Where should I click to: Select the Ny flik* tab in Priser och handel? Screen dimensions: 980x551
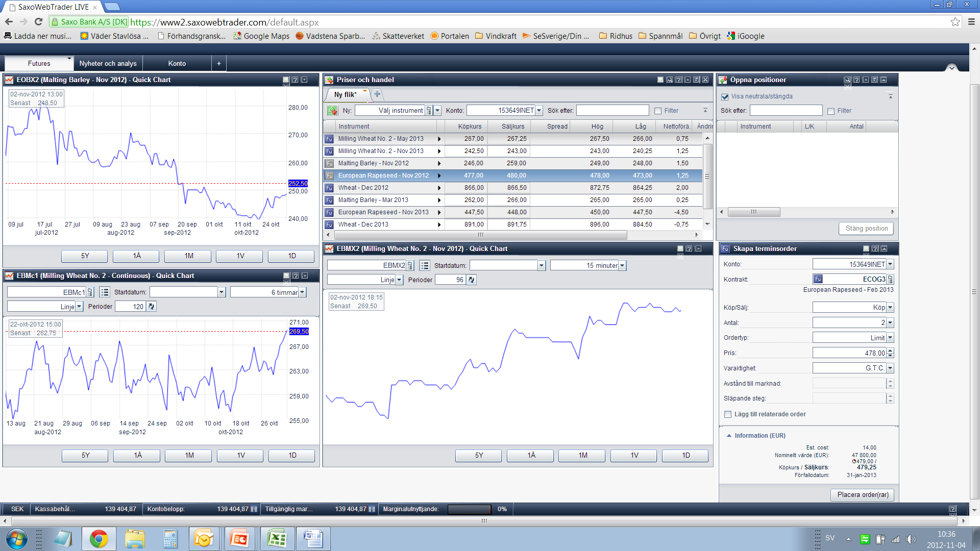pyautogui.click(x=345, y=94)
